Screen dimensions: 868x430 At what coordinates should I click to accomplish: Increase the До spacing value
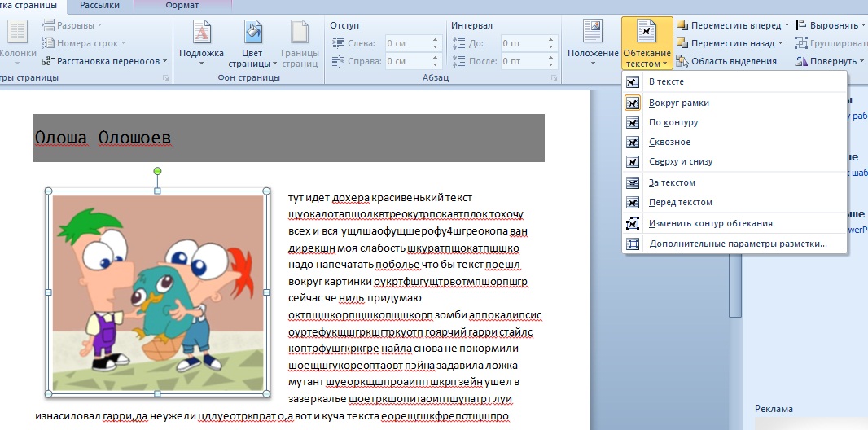pos(550,40)
